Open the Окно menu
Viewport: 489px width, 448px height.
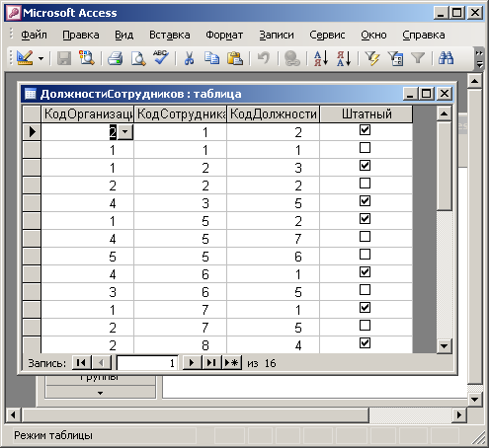click(373, 35)
